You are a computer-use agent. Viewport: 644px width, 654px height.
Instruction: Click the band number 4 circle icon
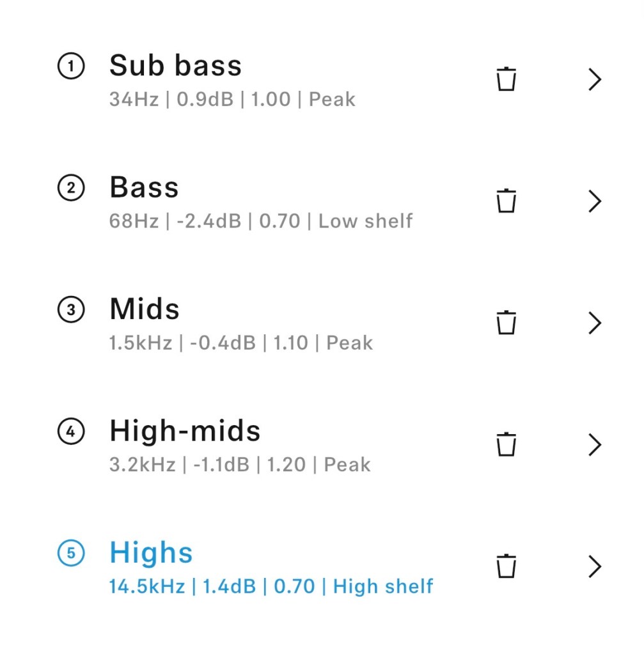(70, 432)
